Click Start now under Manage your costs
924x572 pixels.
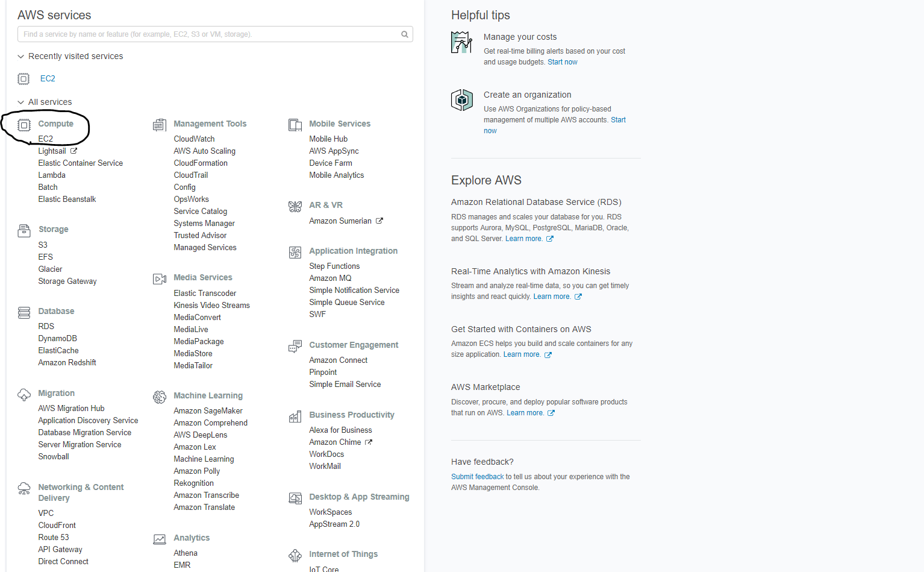(562, 62)
